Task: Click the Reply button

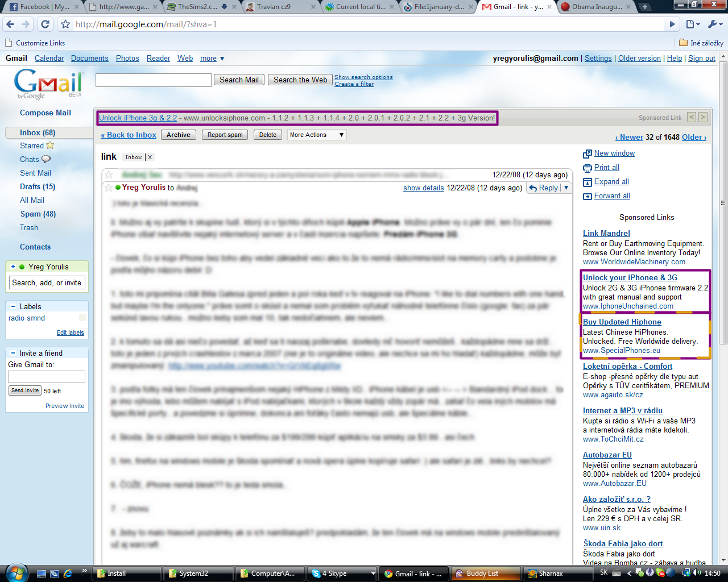Action: click(544, 188)
